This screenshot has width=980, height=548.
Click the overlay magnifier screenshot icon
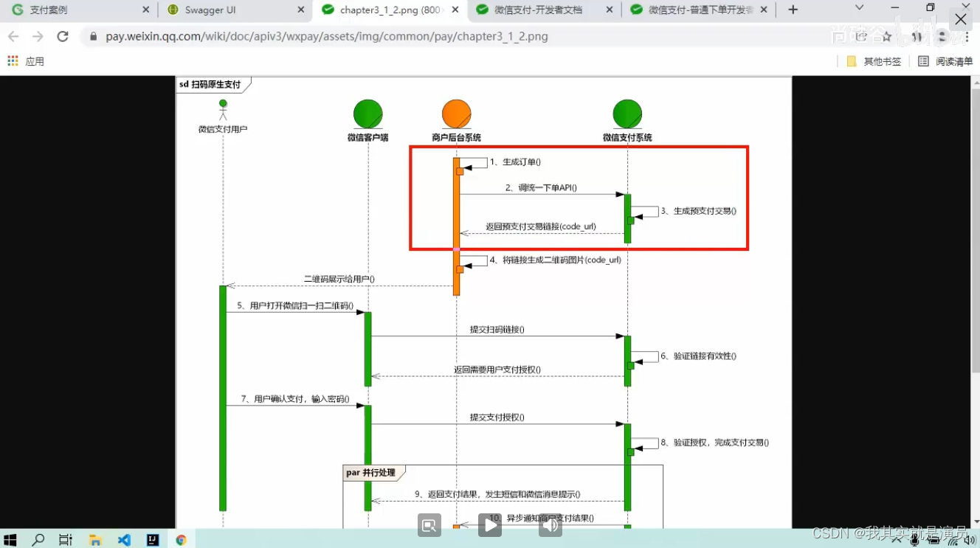(x=429, y=525)
